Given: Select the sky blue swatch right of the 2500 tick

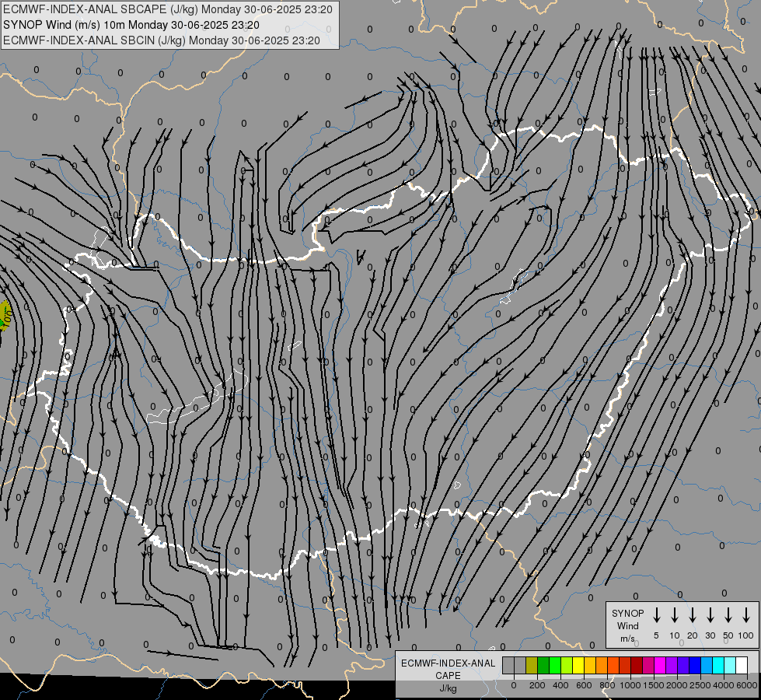Looking at the screenshot, I should [707, 665].
